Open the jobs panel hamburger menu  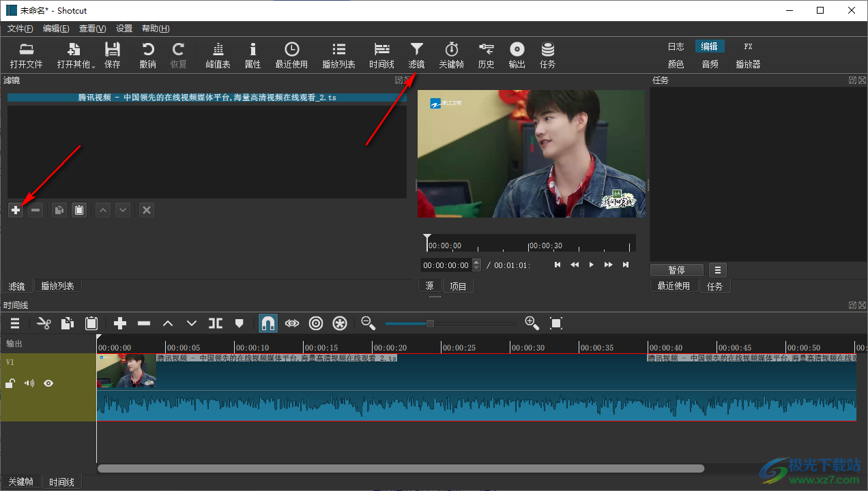[x=718, y=270]
